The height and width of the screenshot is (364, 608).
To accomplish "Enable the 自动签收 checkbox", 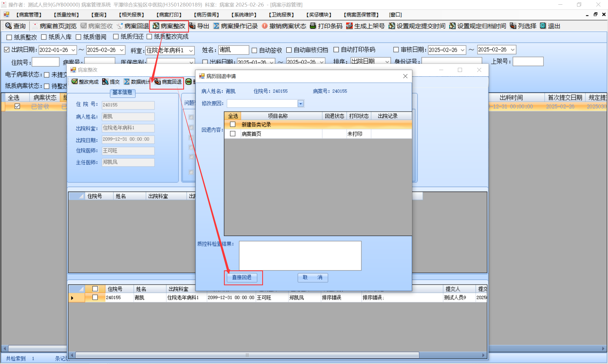I will (254, 50).
